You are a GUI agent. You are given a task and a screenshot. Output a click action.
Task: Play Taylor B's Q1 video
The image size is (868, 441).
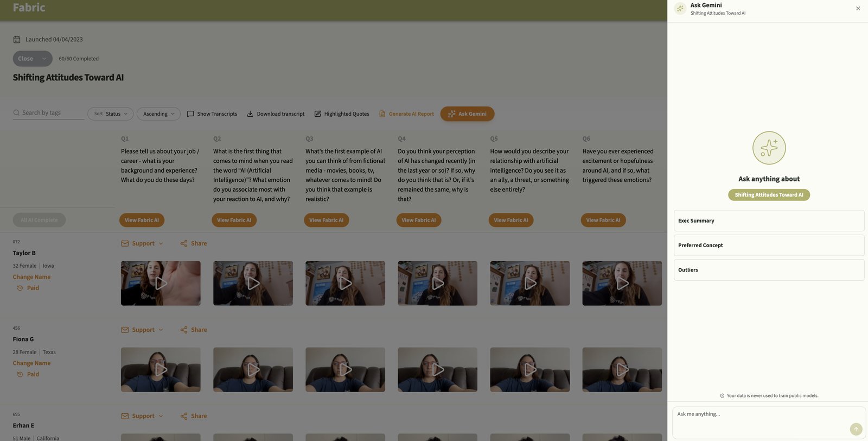[161, 283]
